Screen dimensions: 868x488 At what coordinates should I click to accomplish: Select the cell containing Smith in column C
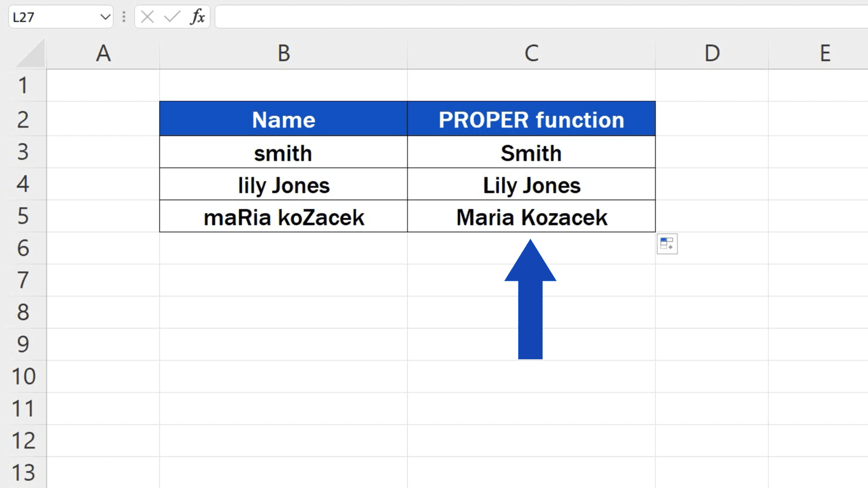(x=531, y=153)
